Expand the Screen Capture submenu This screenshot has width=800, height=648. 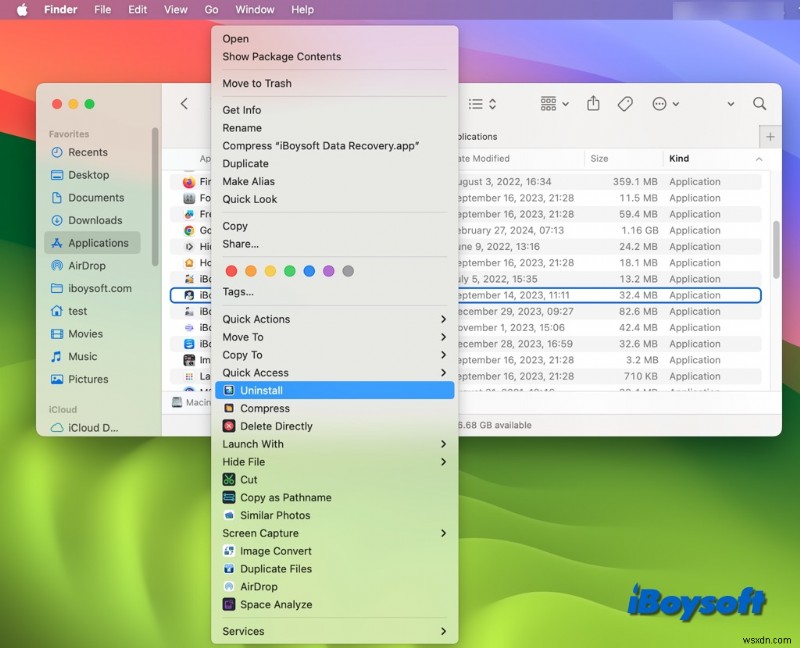tap(335, 533)
